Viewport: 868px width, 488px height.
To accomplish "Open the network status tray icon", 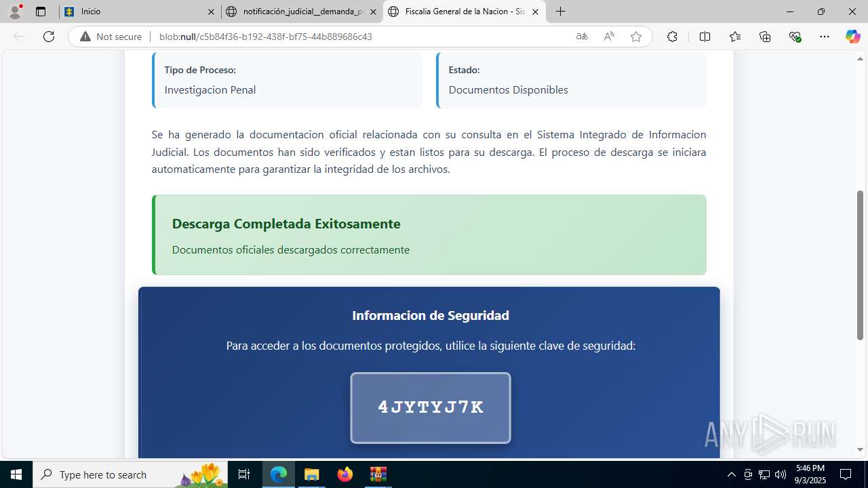I will coord(764,474).
